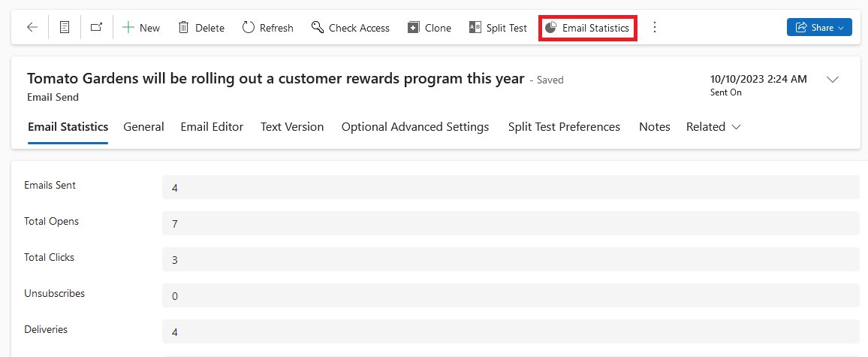Screen dimensions: 868x357
Task: Switch to the General tab
Action: pyautogui.click(x=144, y=127)
